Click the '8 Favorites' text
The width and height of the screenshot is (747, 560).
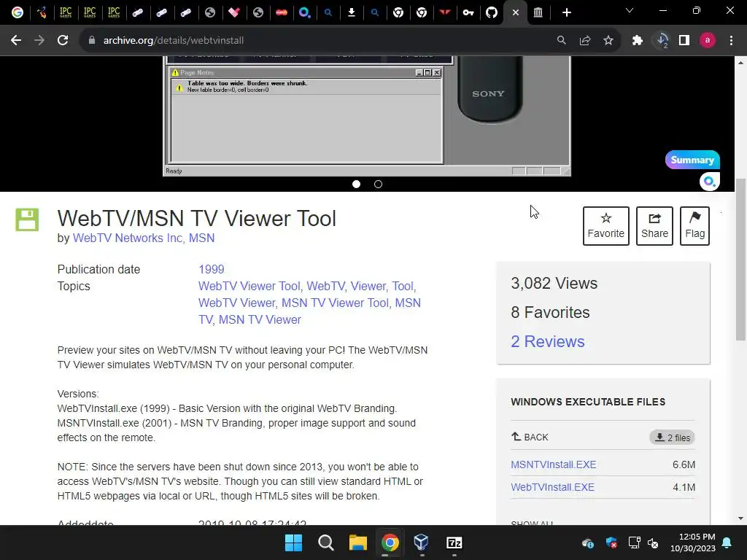550,312
